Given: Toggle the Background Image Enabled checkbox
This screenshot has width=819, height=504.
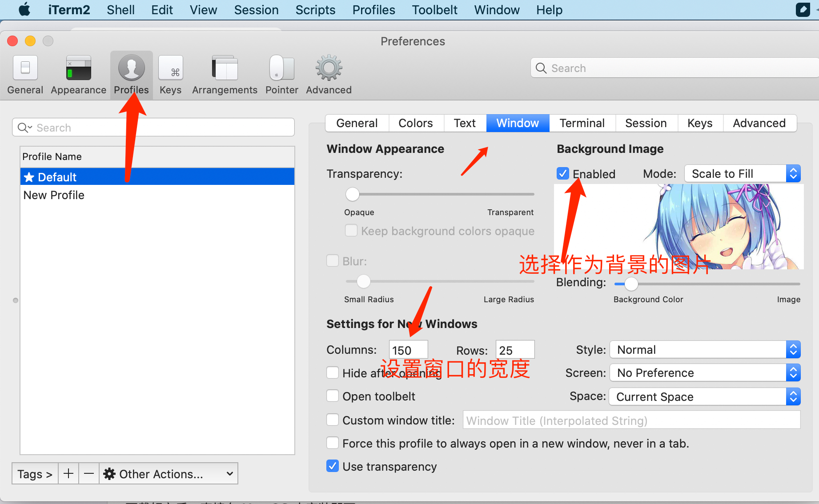Looking at the screenshot, I should [x=563, y=173].
